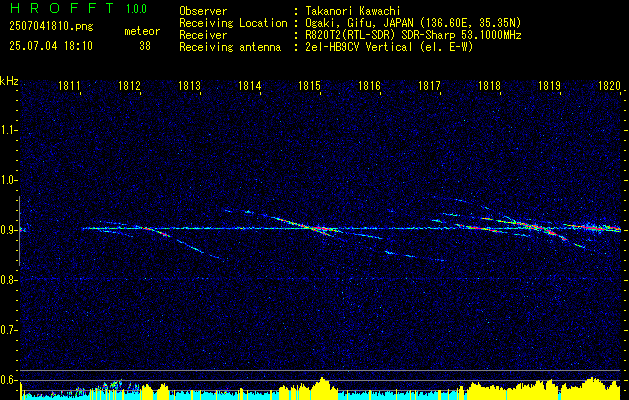
Task: Click the 0.9 kHz frequency label
Action: pos(8,230)
